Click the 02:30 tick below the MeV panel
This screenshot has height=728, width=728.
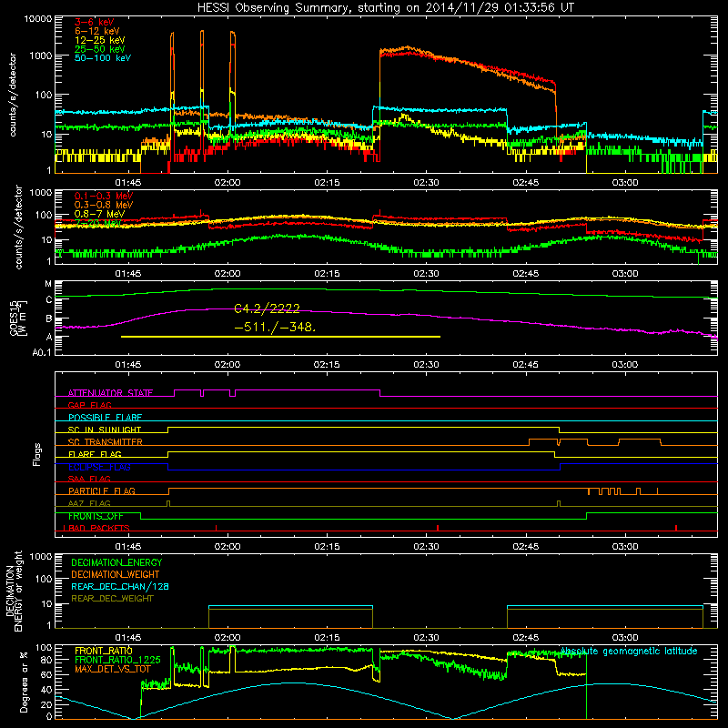426,274
